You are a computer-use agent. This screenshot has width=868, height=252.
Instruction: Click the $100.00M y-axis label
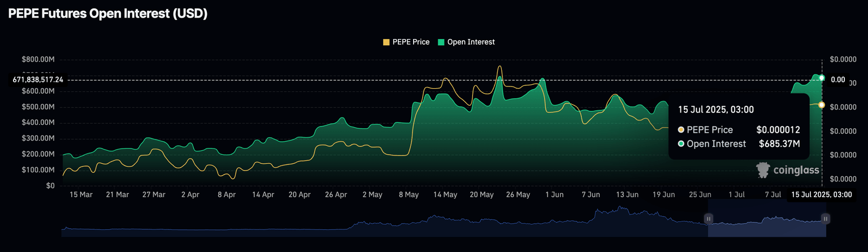pos(38,170)
